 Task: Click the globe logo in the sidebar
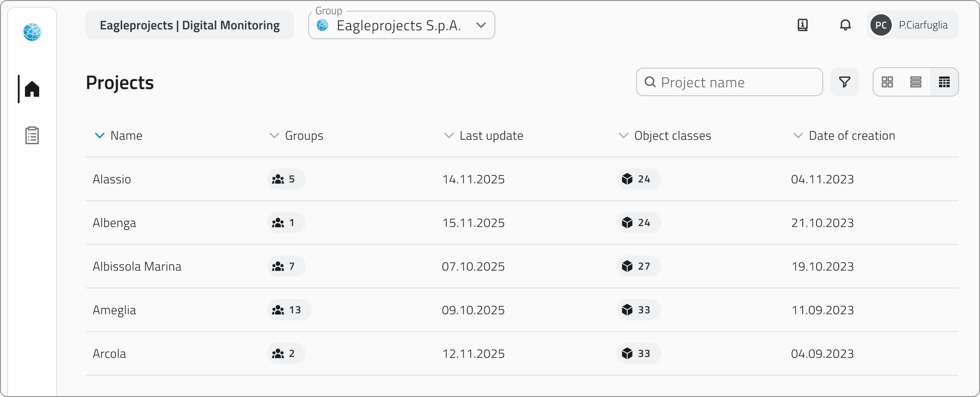[32, 32]
